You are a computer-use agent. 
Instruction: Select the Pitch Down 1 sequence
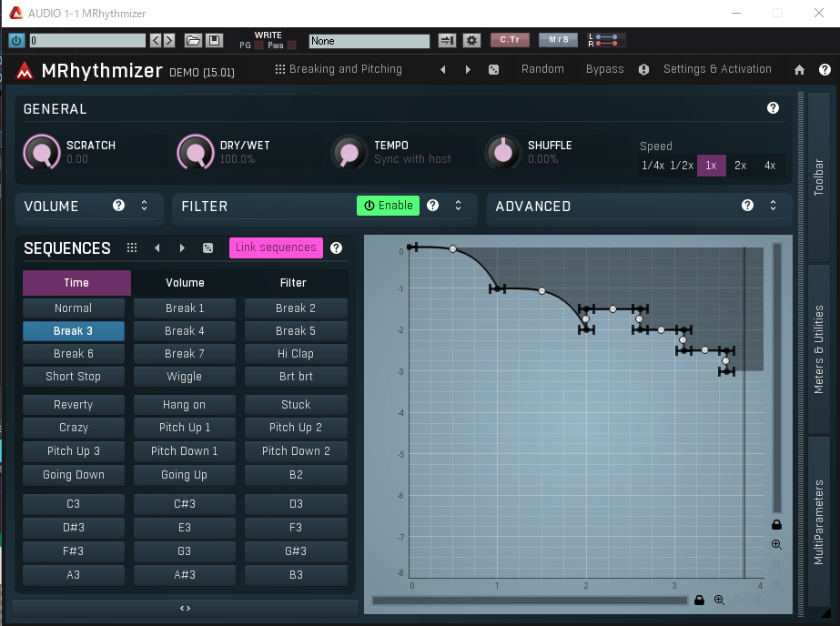click(184, 451)
